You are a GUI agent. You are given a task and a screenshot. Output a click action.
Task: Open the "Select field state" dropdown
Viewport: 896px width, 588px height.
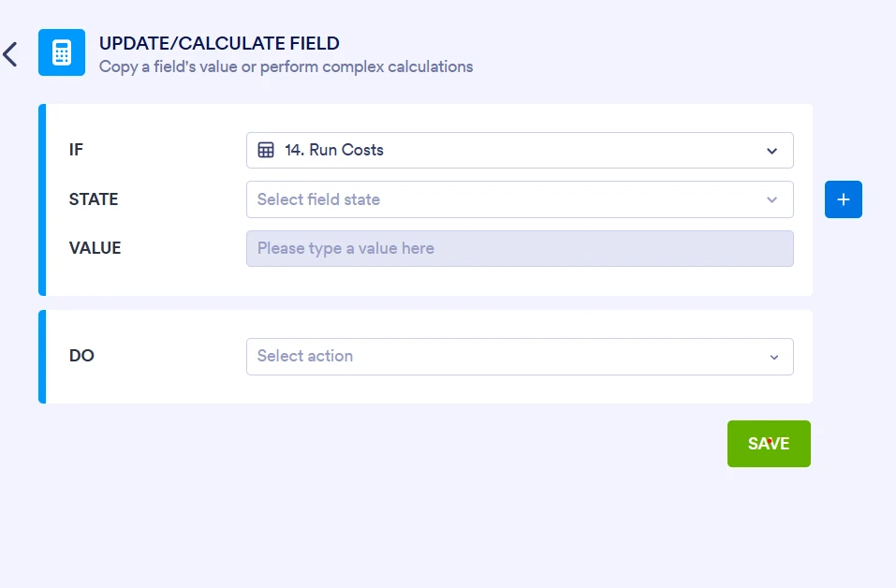point(520,199)
